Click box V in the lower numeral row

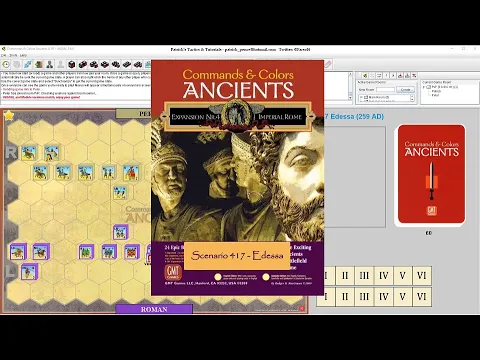[403, 297]
